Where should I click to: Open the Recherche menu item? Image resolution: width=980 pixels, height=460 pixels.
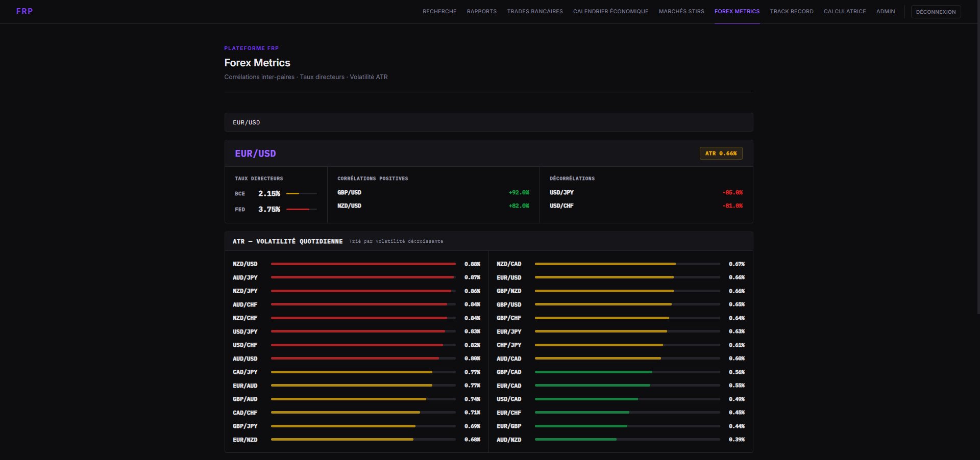439,11
